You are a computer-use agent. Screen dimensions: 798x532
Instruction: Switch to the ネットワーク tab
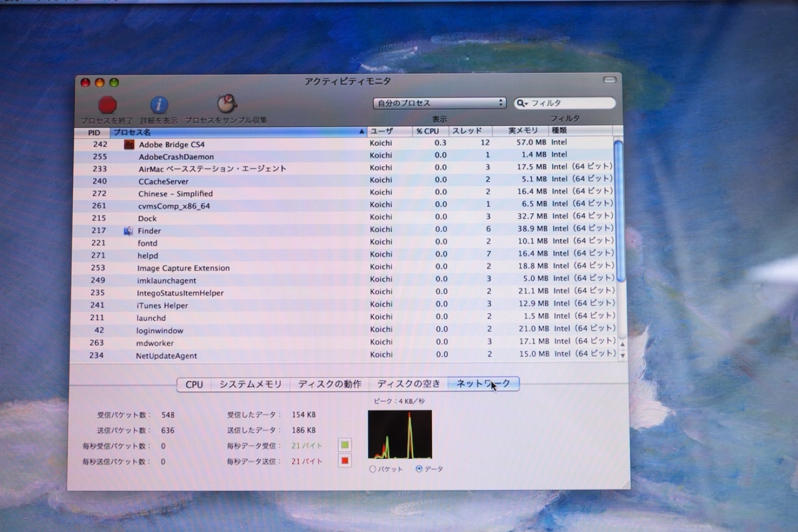(x=483, y=383)
